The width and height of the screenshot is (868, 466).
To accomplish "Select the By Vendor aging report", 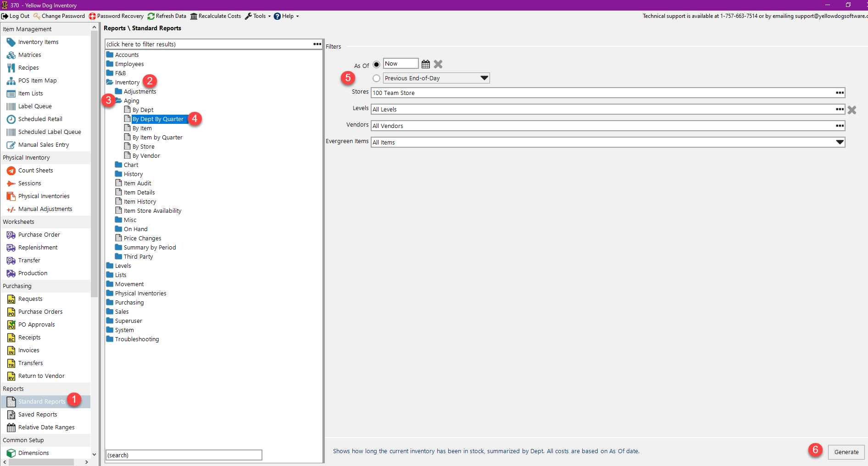I will tap(146, 155).
